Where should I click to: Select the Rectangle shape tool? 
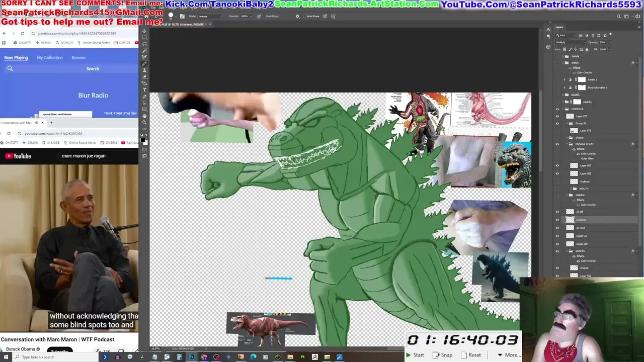point(144,109)
